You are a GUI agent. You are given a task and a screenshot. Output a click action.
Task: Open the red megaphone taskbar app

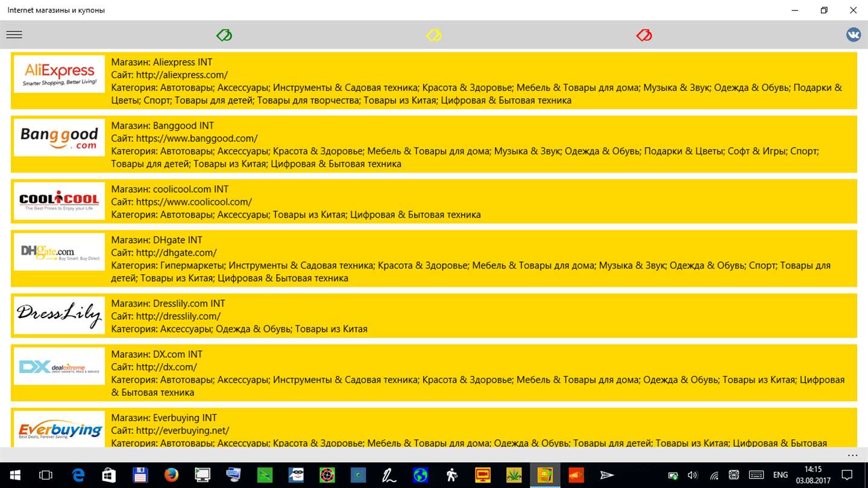(576, 475)
